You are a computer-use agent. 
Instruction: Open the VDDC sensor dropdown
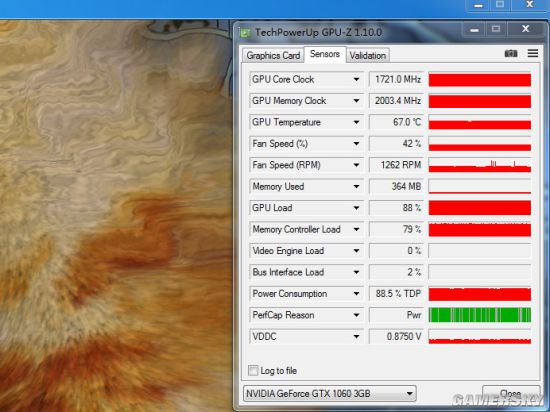[356, 337]
